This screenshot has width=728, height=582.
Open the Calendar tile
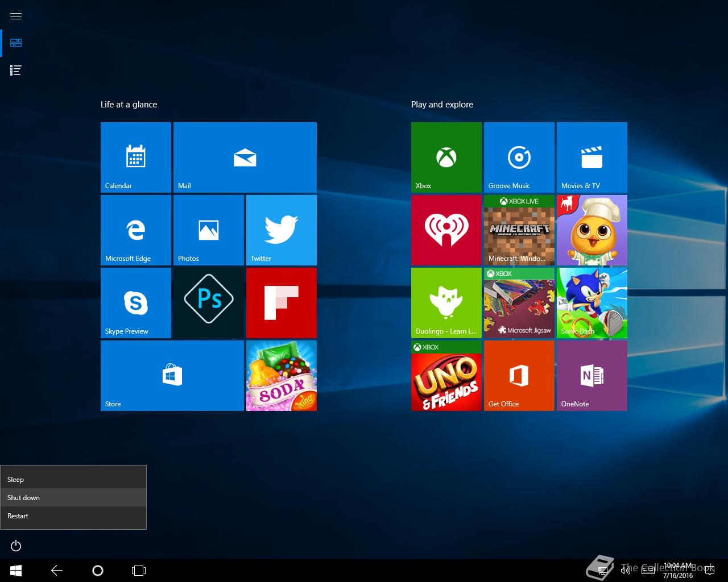click(x=136, y=157)
